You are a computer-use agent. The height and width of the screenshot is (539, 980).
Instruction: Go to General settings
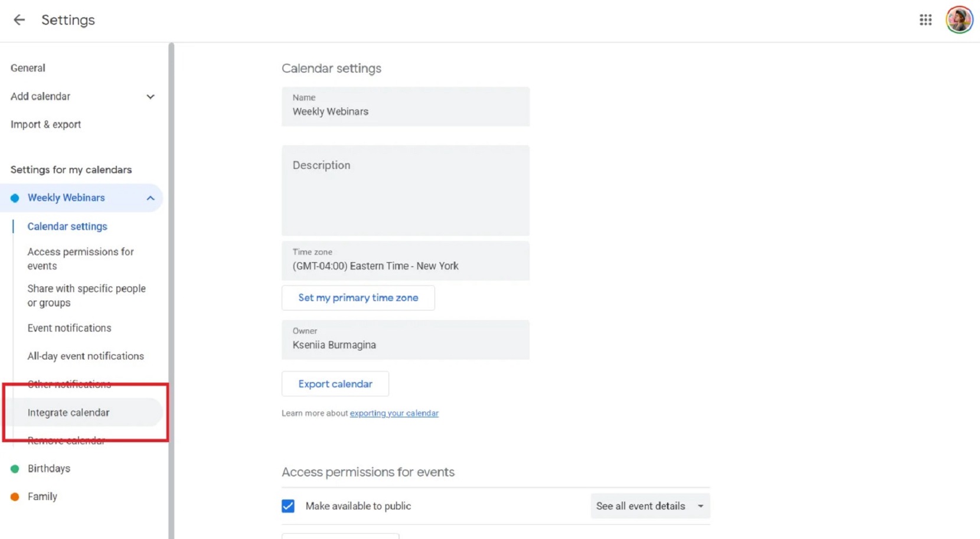click(x=28, y=67)
